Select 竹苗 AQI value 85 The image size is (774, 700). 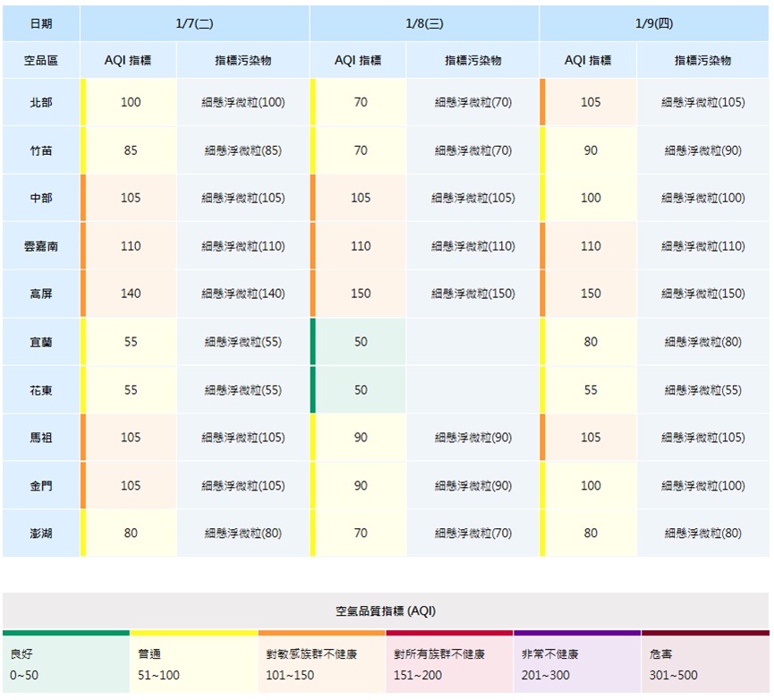131,150
